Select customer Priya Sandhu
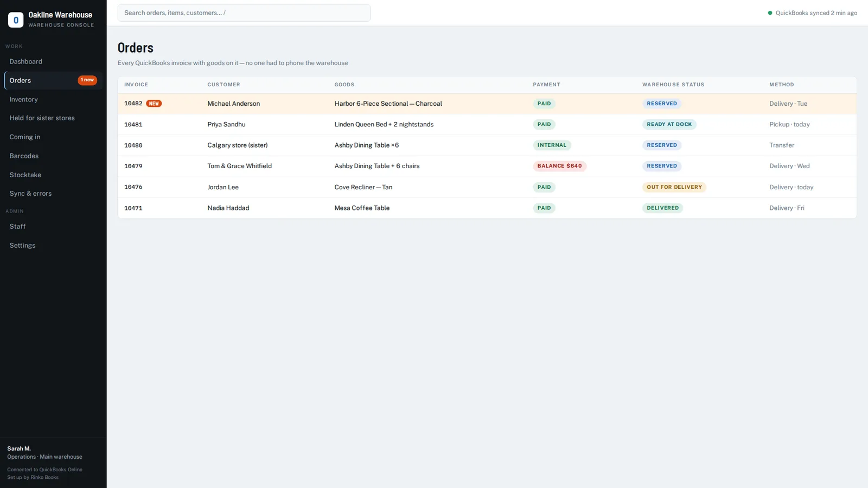The height and width of the screenshot is (488, 868). coord(226,125)
